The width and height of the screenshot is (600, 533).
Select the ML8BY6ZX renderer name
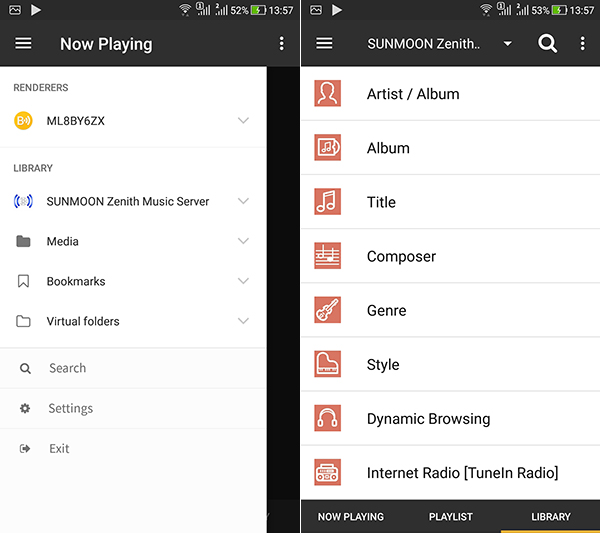75,121
